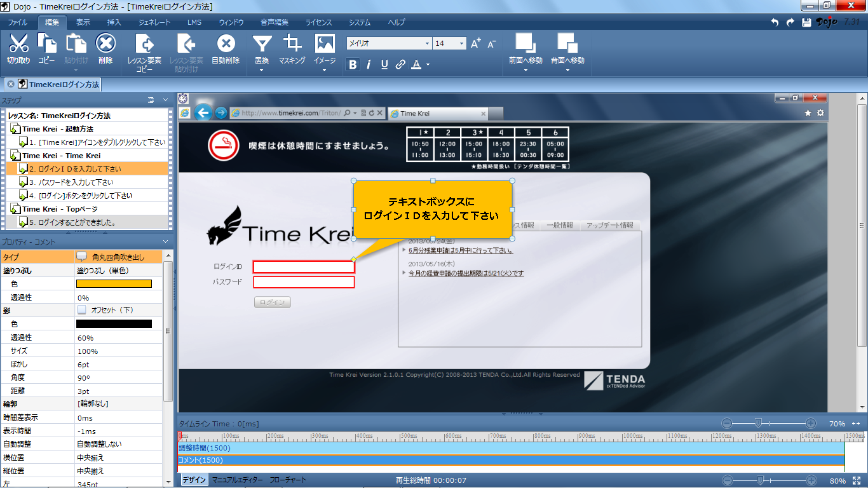This screenshot has width=868, height=488.
Task: Click the ログイン button in the canvas
Action: [x=272, y=302]
